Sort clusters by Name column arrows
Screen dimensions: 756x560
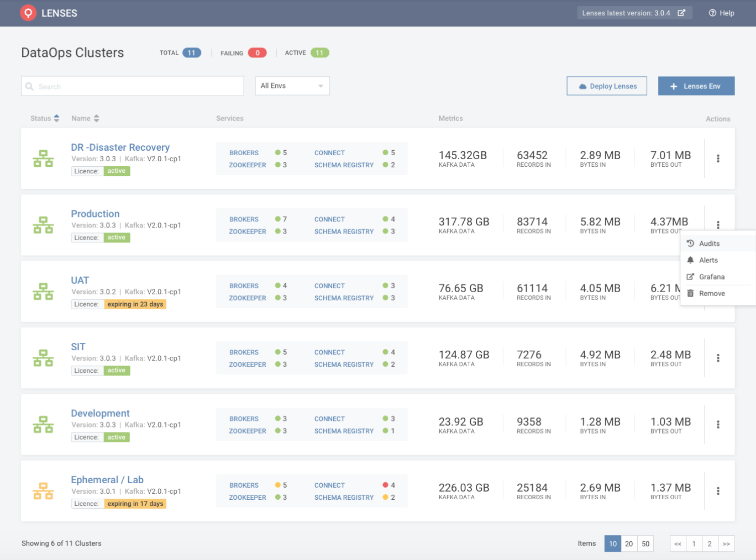click(x=97, y=118)
